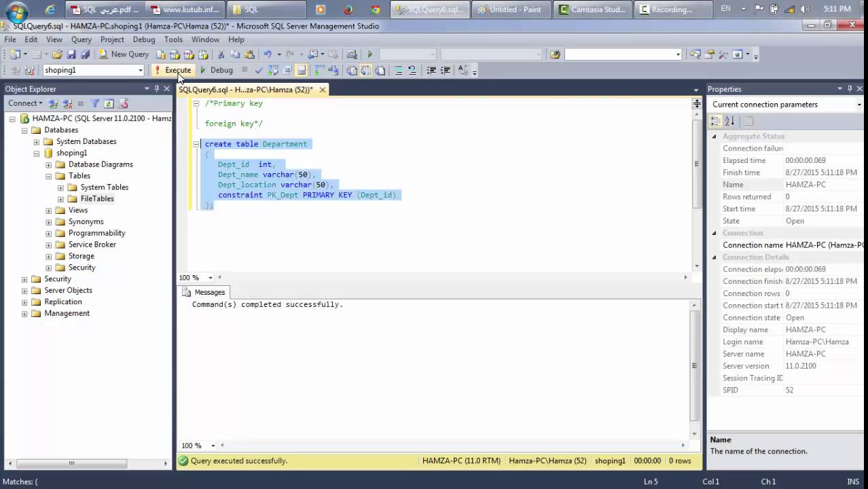
Task: Click the Debug button
Action: (x=216, y=70)
